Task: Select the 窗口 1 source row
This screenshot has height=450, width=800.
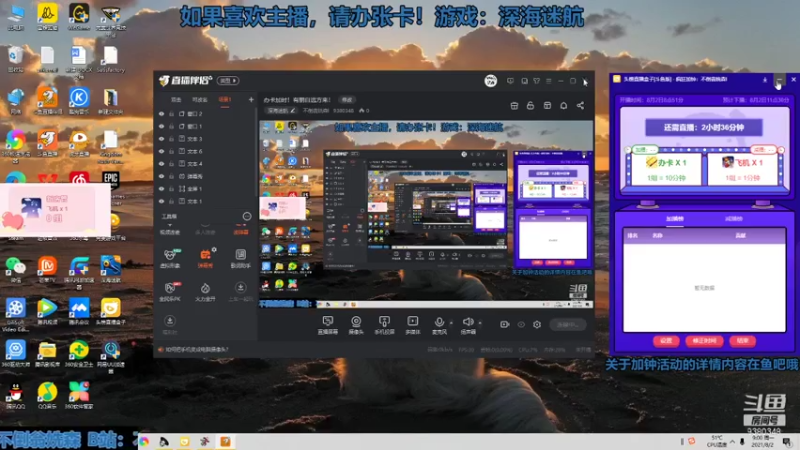Action: tap(205, 126)
